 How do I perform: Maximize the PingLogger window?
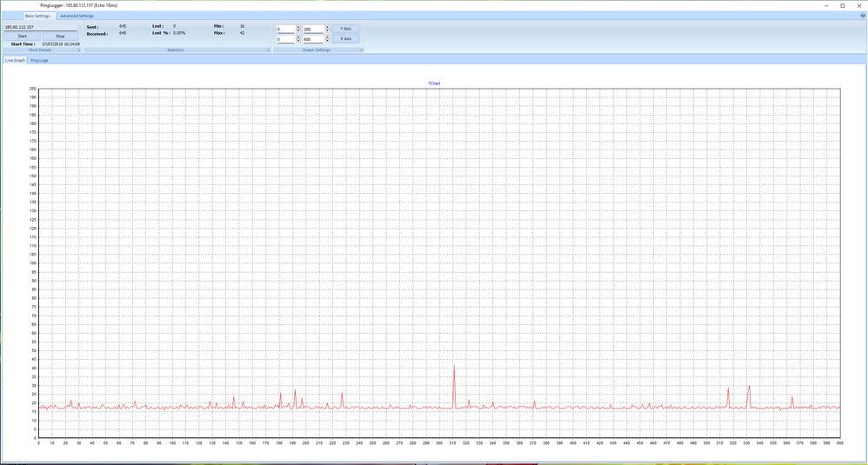point(842,5)
